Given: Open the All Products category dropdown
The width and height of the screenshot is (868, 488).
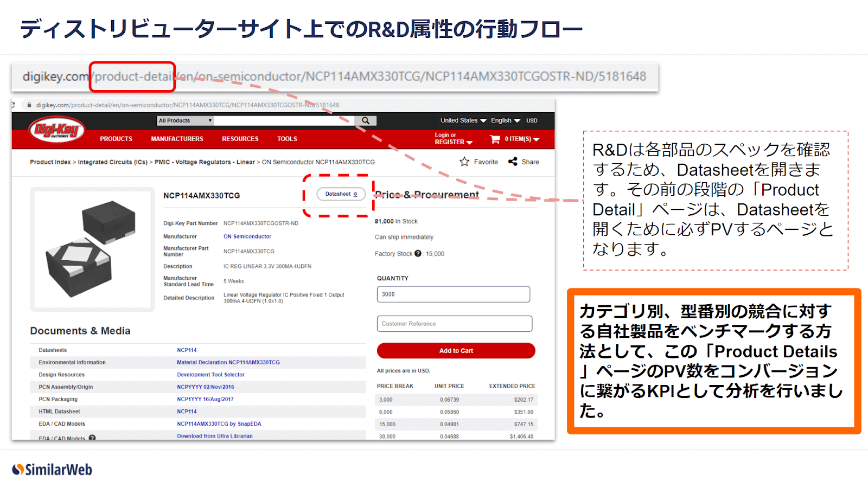Looking at the screenshot, I should coord(185,120).
